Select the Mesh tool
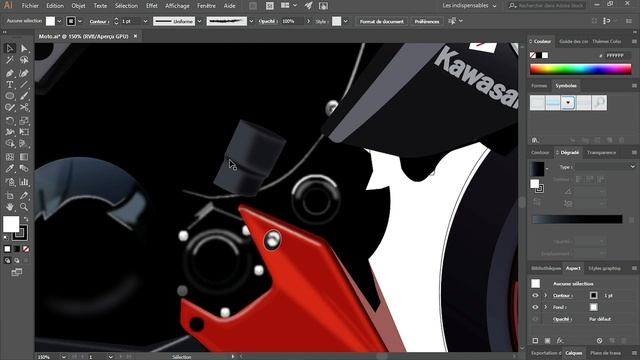 pos(10,157)
